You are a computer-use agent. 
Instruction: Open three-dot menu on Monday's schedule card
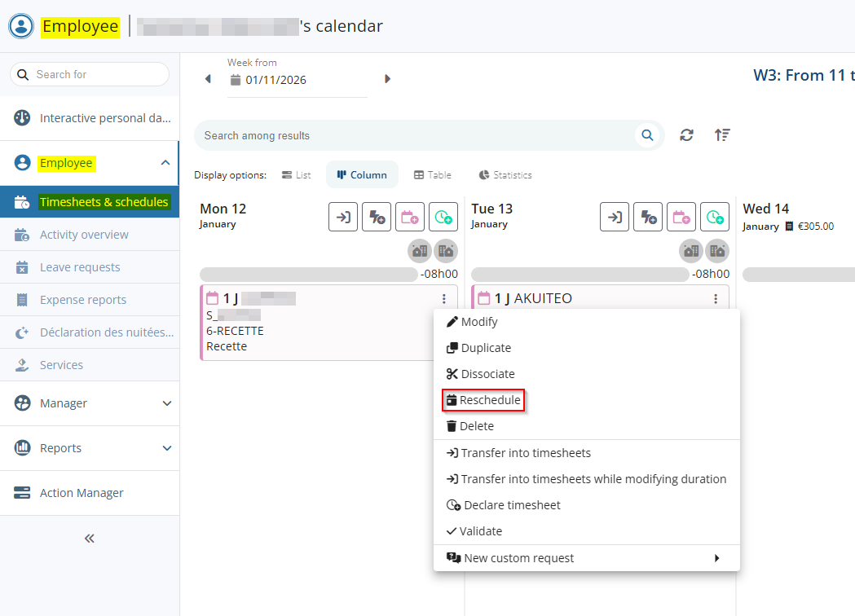[443, 299]
